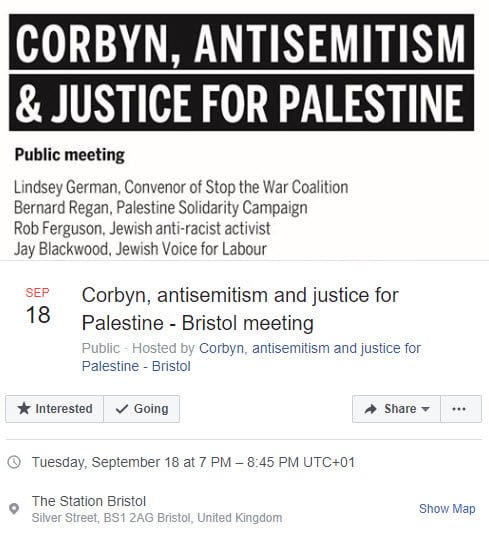Click the share arrow icon

pos(370,409)
